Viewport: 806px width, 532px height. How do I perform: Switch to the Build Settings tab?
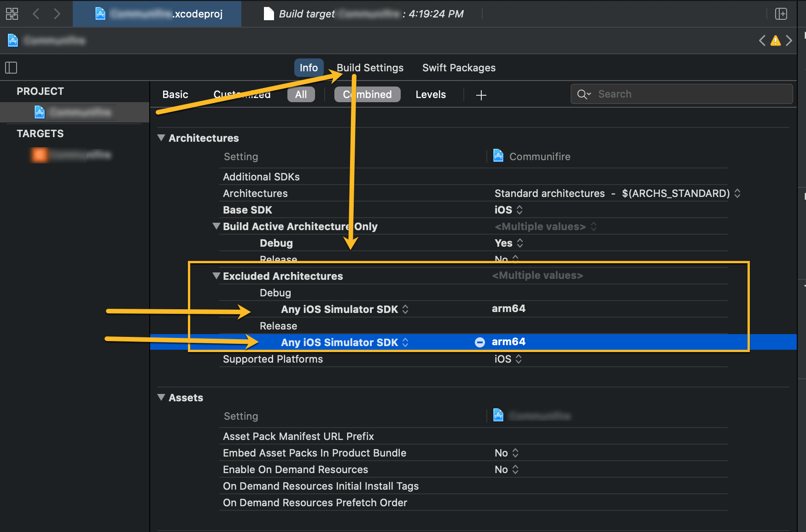[369, 68]
